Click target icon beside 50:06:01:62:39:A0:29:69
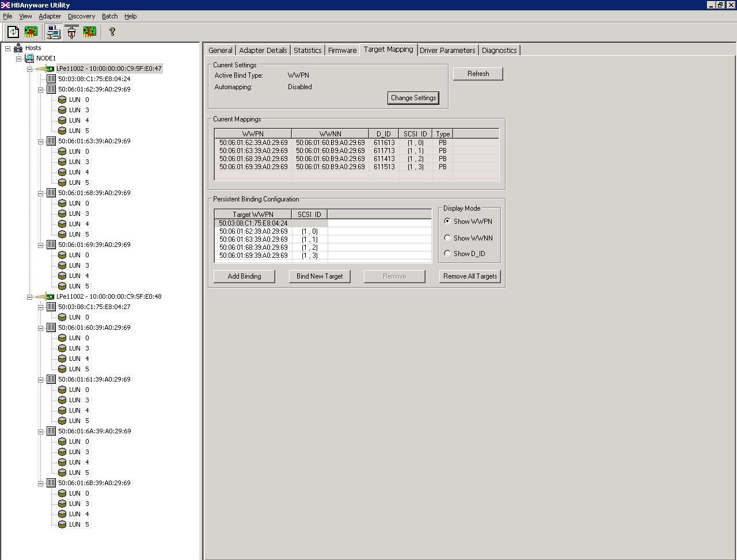Viewport: 737px width, 560px height. tap(51, 89)
